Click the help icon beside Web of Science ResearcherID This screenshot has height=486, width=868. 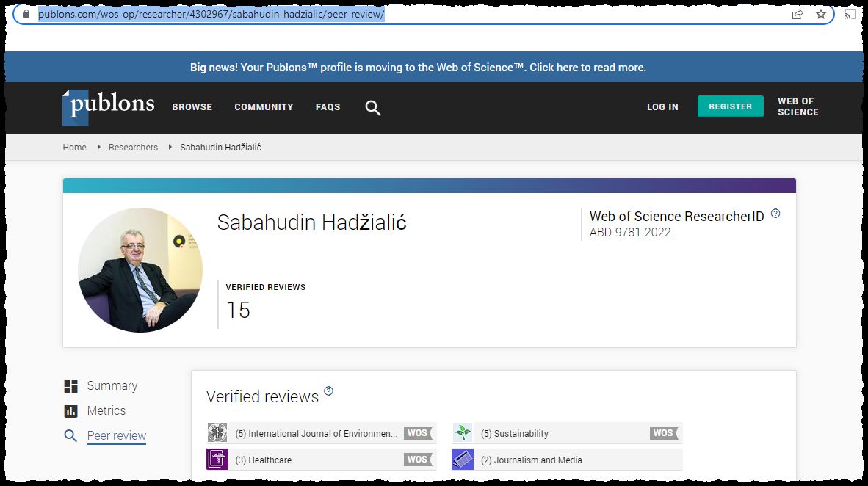click(x=775, y=213)
